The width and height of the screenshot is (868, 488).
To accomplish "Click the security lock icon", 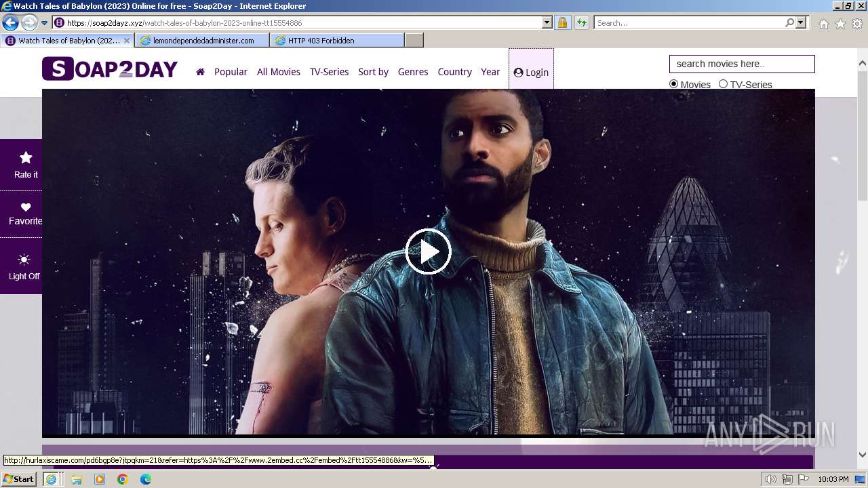I will (562, 23).
